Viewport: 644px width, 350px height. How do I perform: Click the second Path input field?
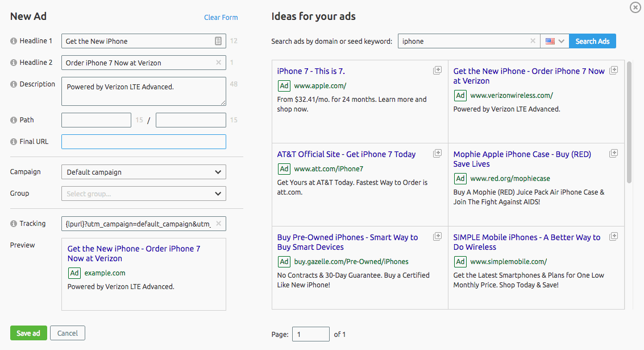point(191,120)
